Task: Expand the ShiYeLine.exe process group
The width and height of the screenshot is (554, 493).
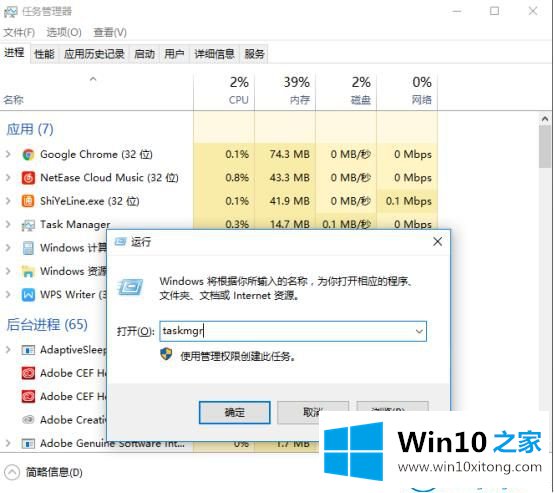Action: tap(8, 201)
